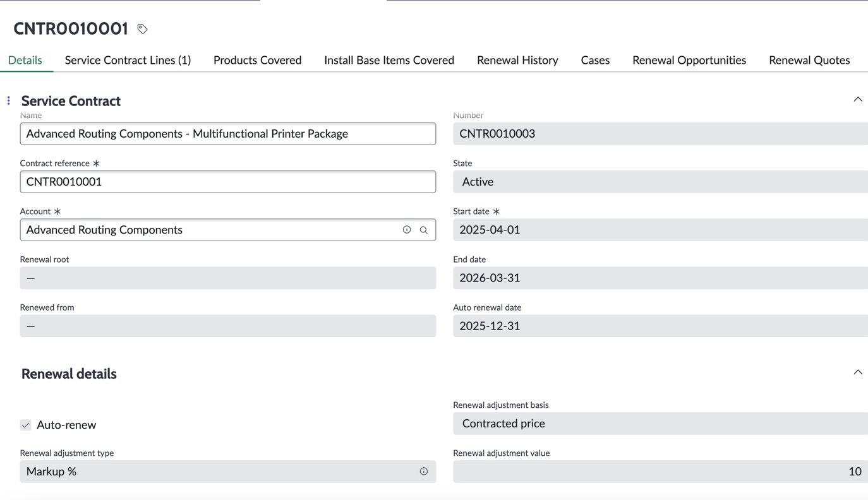Click Renewal adjustment value field showing 10
The width and height of the screenshot is (868, 500).
[x=660, y=472]
